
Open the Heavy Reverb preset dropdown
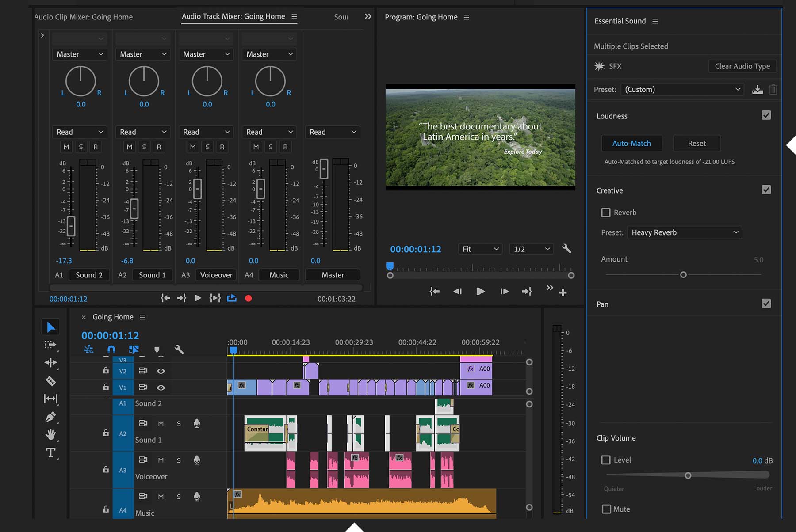click(684, 232)
